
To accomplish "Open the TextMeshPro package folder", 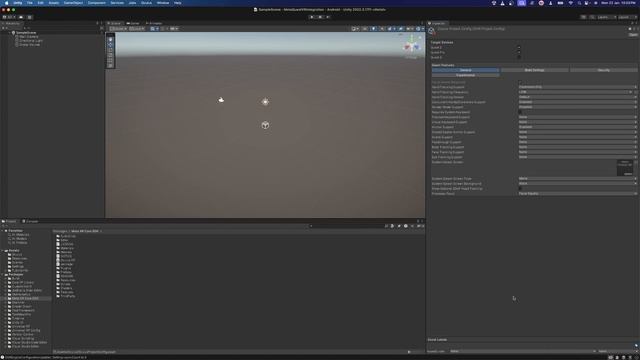I will coord(21,314).
